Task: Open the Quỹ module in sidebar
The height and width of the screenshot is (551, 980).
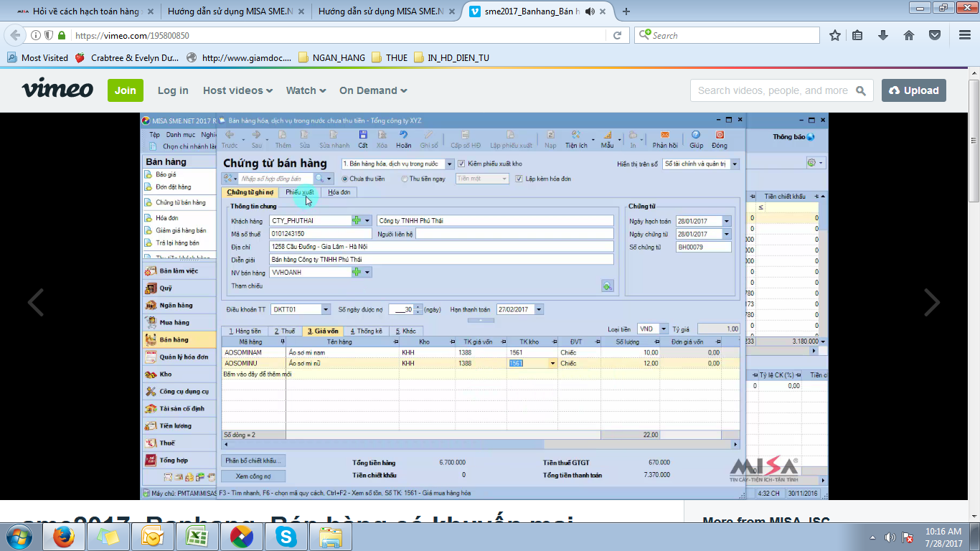Action: click(179, 288)
